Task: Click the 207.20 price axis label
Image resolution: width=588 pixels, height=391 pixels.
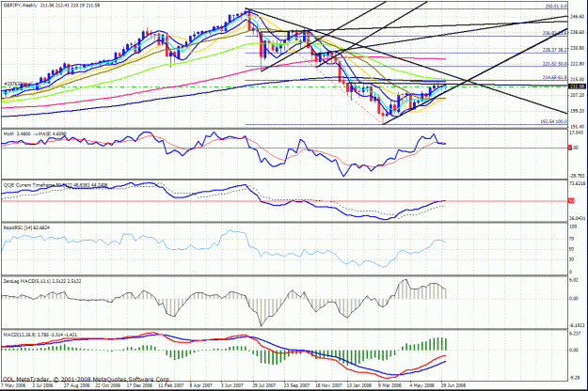Action: (577, 96)
